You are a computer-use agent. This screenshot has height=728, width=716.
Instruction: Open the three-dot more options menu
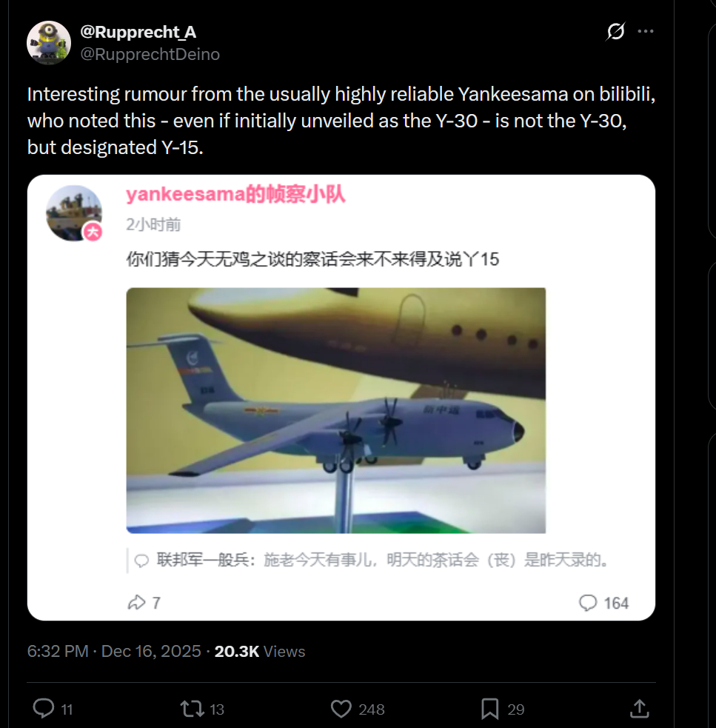tap(646, 31)
